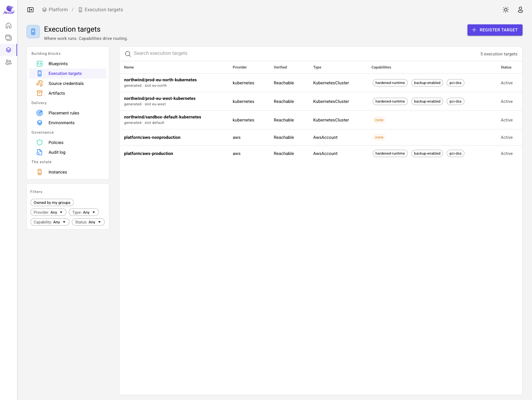532x400 pixels.
Task: Open the Status: Any dropdown
Action: pyautogui.click(x=88, y=222)
